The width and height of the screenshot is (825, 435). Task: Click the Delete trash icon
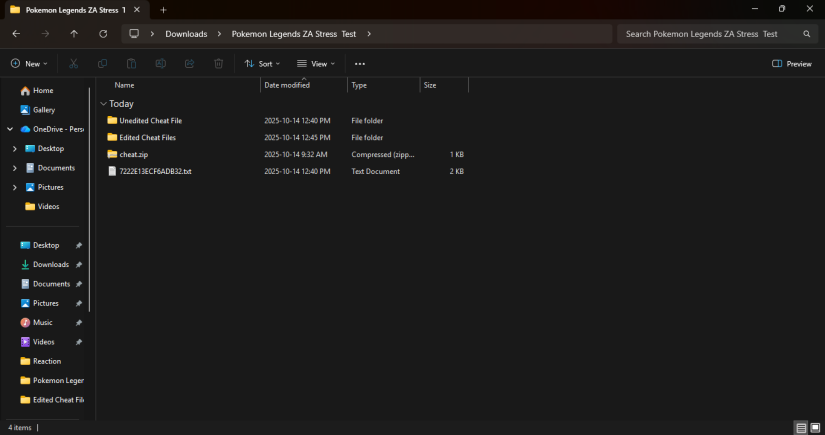coord(218,64)
